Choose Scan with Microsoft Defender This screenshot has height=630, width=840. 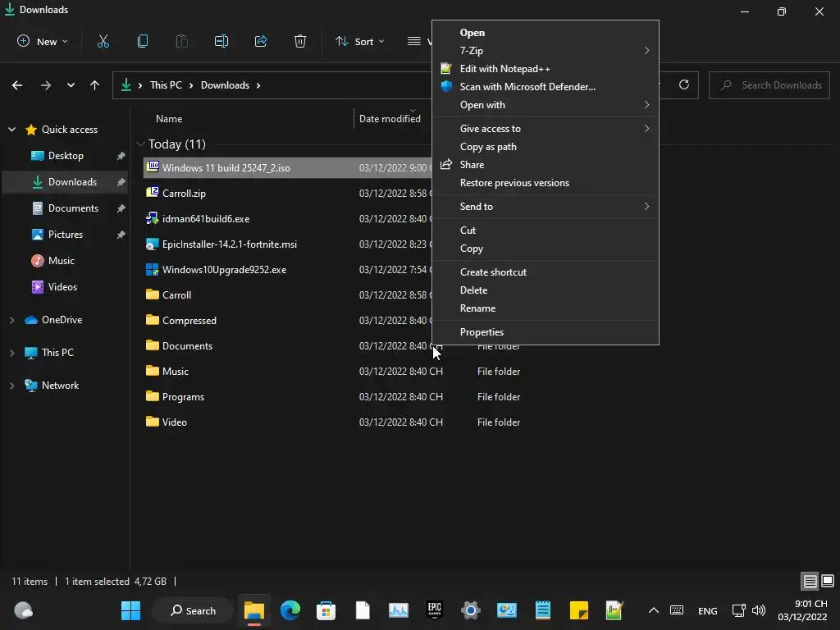click(546, 87)
